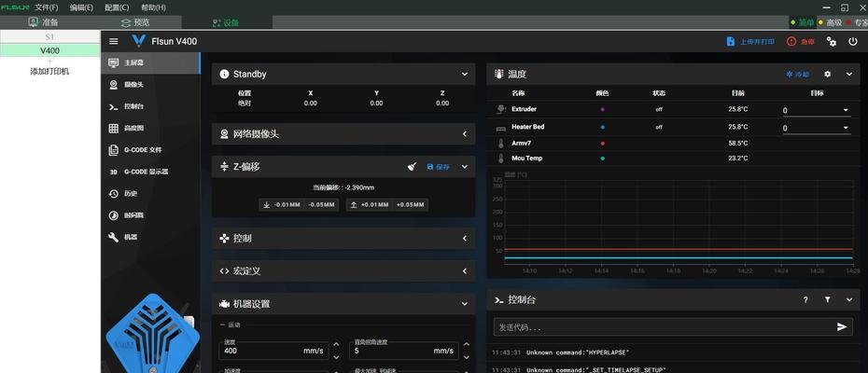Collapse the Standby status panel
868x373 pixels.
[x=465, y=75]
